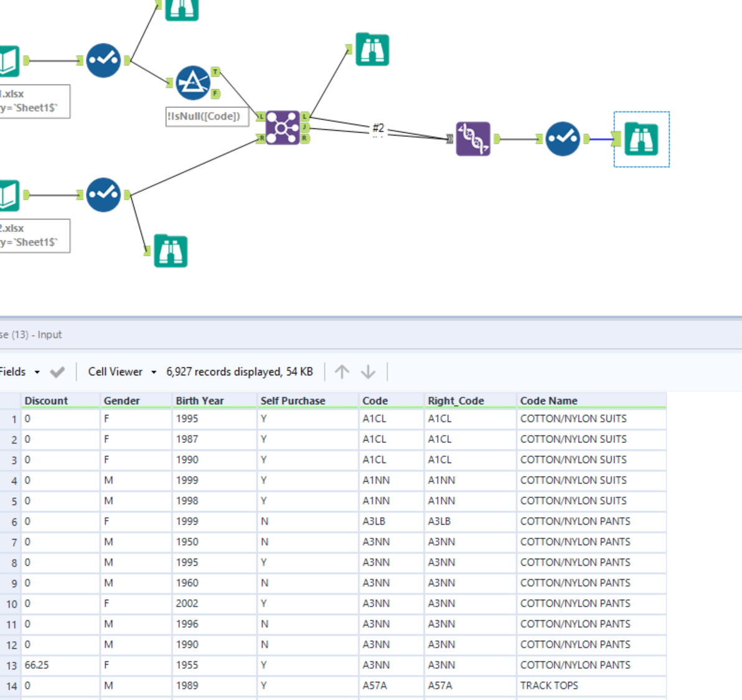Select the Join tool on the canvas
This screenshot has height=700, width=742.
coord(283,126)
